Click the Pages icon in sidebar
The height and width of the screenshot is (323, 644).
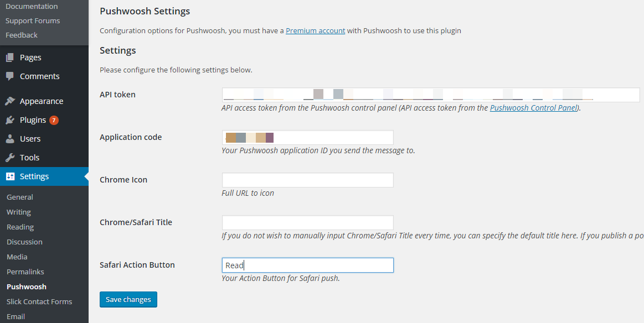[10, 58]
